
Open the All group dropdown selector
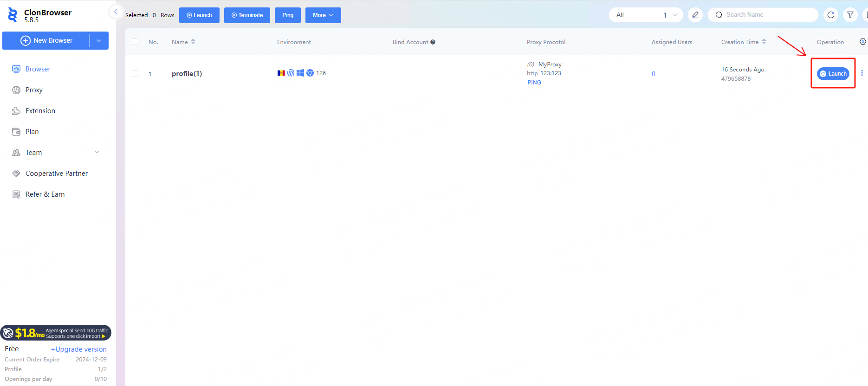[646, 15]
